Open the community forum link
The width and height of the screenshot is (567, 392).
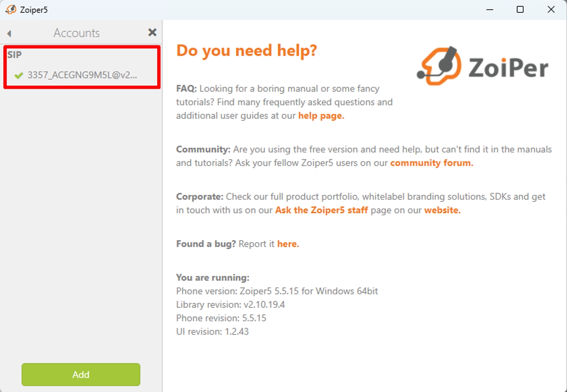pyautogui.click(x=432, y=163)
